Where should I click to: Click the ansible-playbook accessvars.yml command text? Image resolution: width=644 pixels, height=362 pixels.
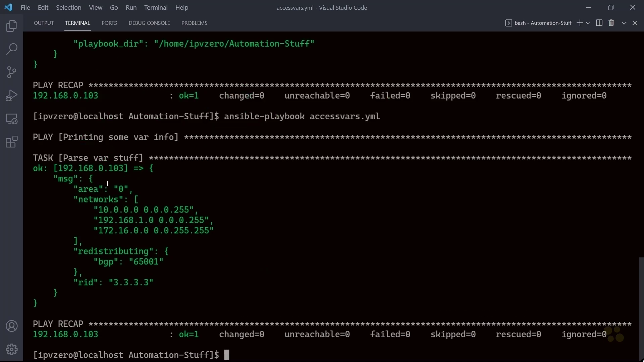302,116
